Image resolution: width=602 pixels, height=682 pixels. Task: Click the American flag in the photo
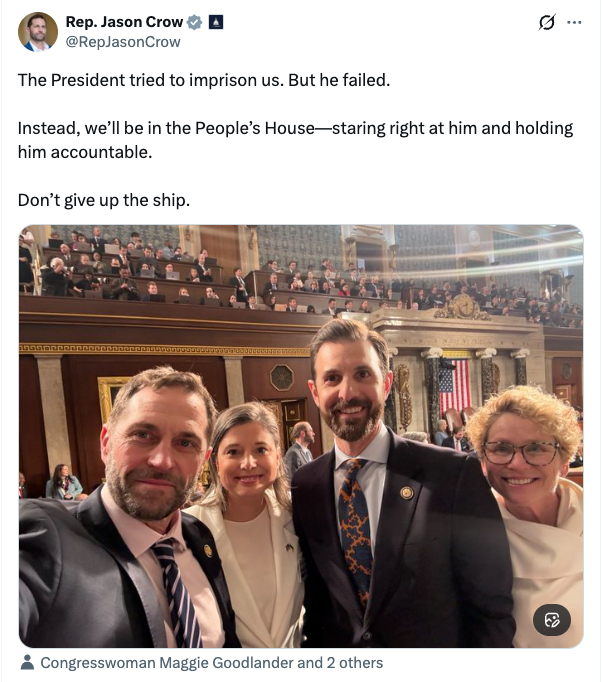454,385
